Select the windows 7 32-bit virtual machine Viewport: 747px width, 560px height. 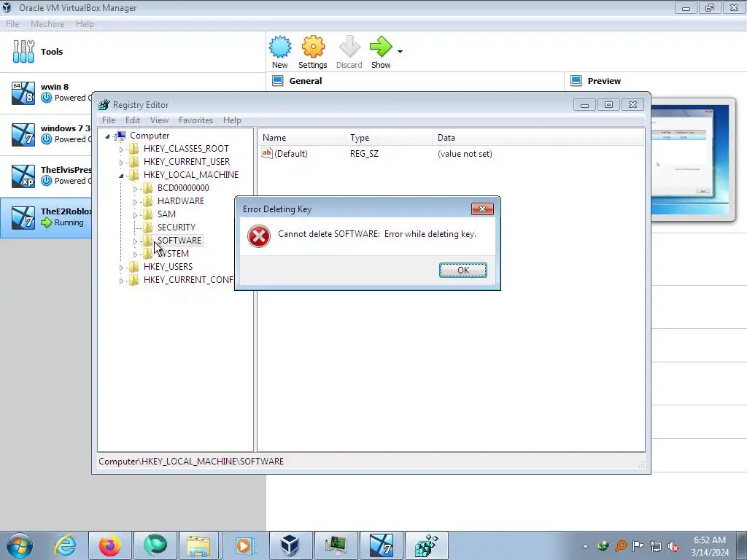coord(46,134)
